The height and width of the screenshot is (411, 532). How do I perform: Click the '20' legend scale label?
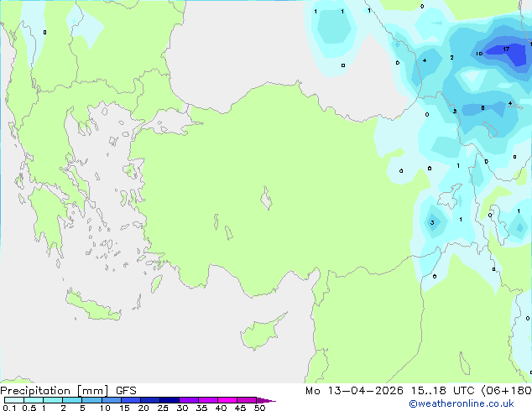143,408
